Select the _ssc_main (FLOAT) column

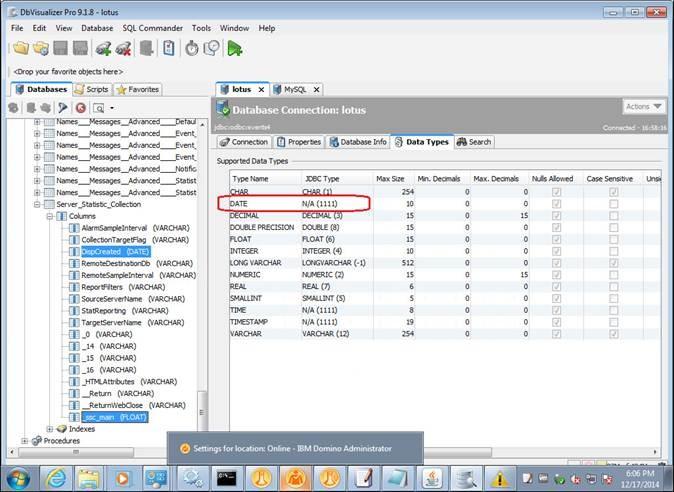114,417
